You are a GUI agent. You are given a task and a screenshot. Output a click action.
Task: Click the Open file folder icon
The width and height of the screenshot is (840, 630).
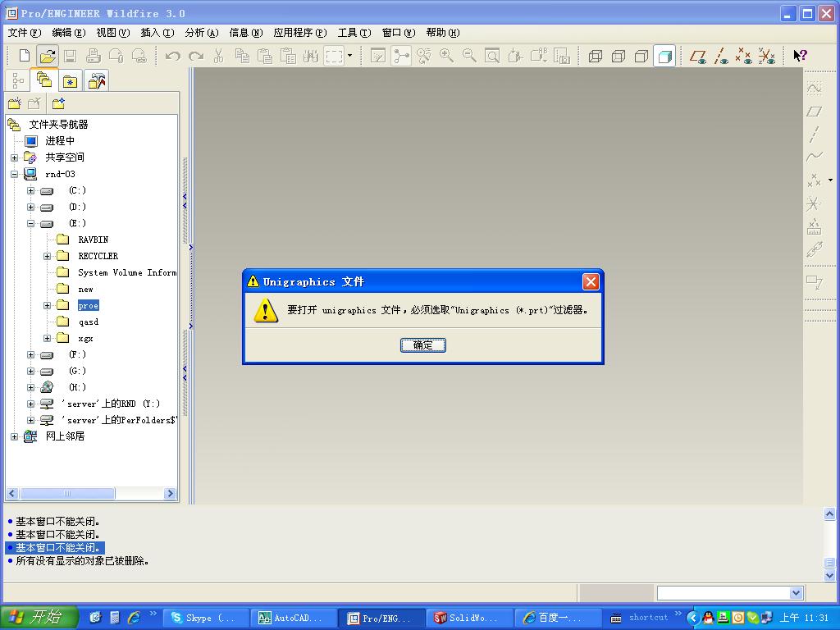pyautogui.click(x=47, y=56)
